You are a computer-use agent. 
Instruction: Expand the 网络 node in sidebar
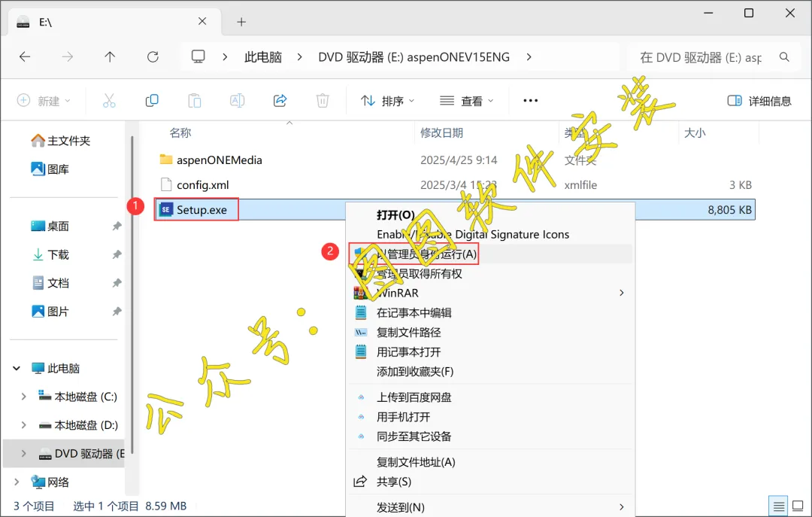tap(17, 482)
